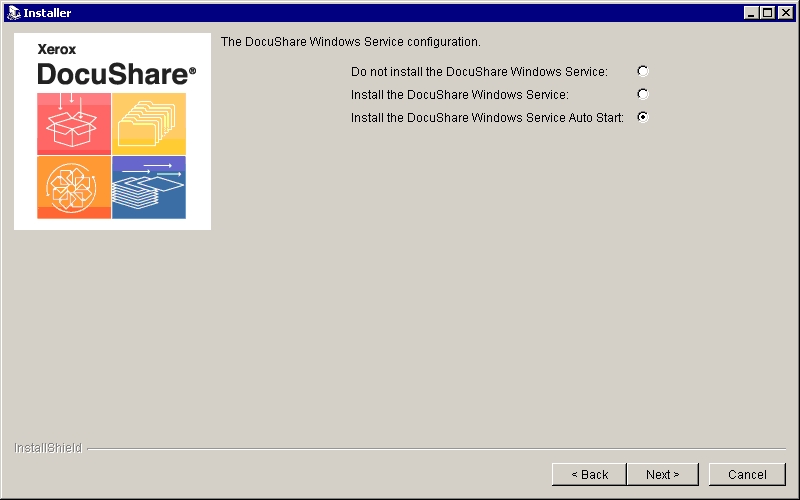The height and width of the screenshot is (500, 800).
Task: Click the red box icon tile
Action: tap(74, 123)
